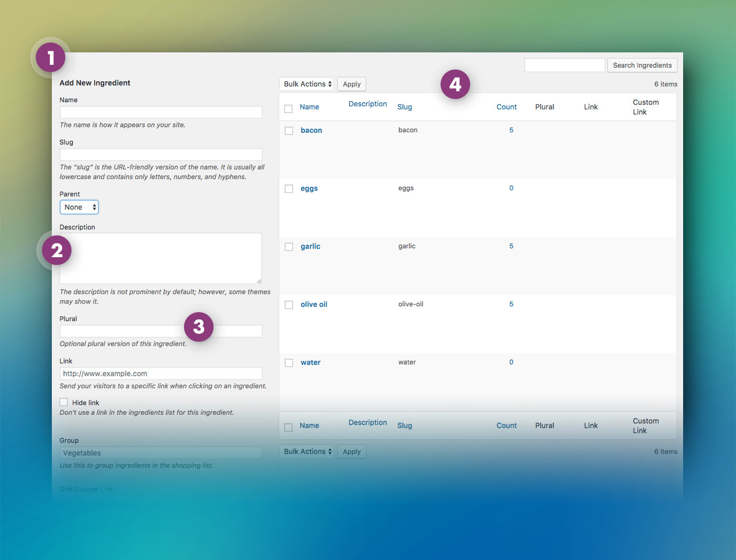Viewport: 736px width, 560px height.
Task: Click the Link column header at top
Action: coord(591,107)
